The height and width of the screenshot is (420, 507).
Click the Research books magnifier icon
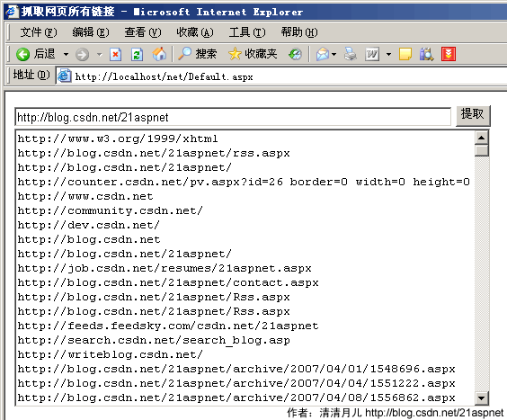(426, 54)
